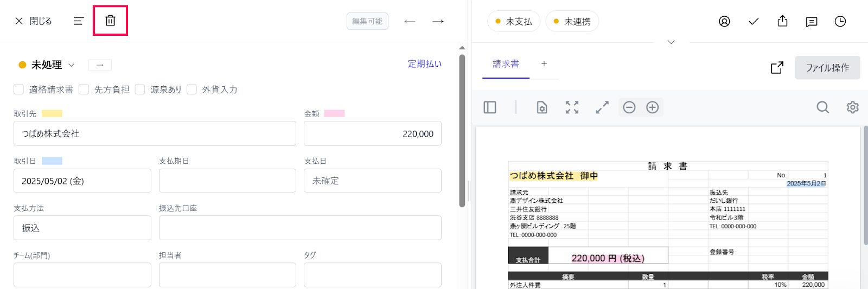Click the 金額 220,000 input field
This screenshot has height=289, width=868.
pos(373,133)
